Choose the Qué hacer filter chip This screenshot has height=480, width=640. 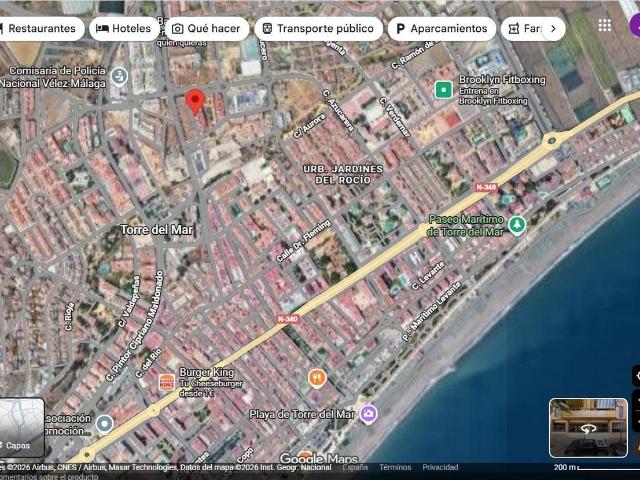(207, 29)
